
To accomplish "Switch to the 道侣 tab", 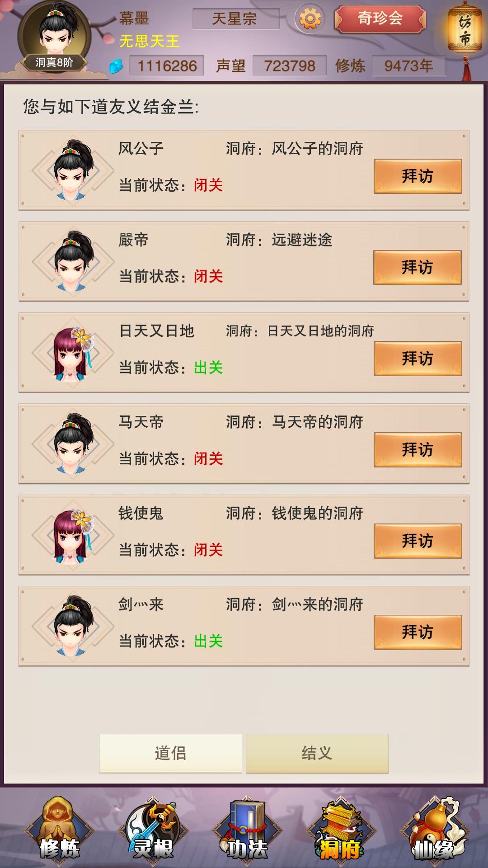I will pyautogui.click(x=170, y=753).
